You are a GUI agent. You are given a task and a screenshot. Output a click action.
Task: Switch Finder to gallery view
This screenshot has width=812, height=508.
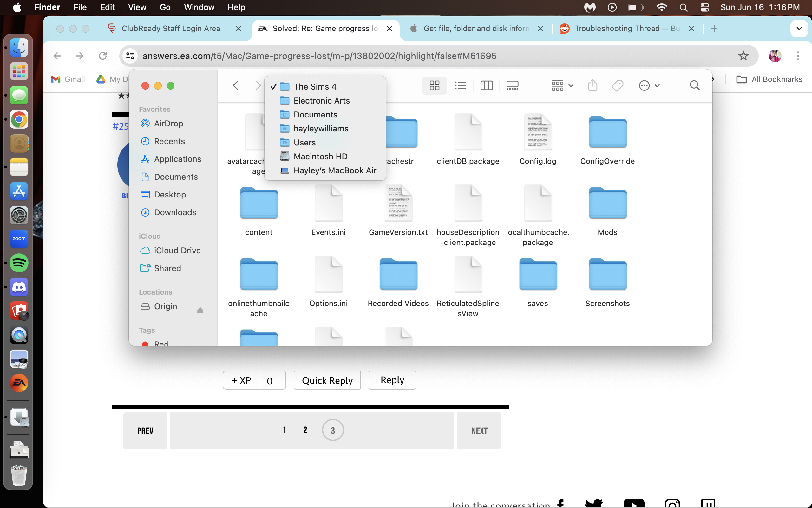pos(512,85)
